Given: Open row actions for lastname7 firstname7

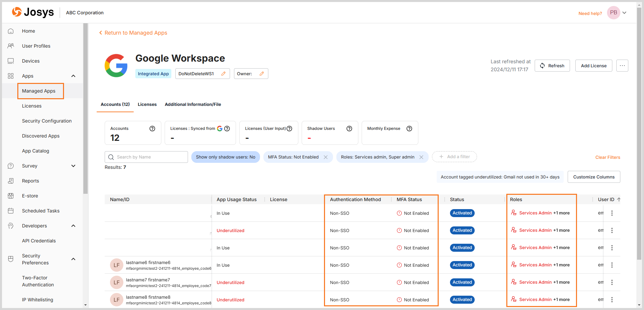Looking at the screenshot, I should (x=612, y=282).
